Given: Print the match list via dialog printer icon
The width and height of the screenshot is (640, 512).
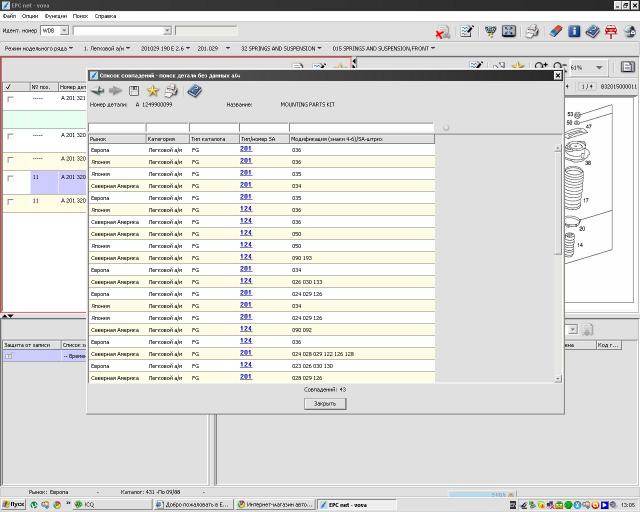Looking at the screenshot, I should pos(171,91).
